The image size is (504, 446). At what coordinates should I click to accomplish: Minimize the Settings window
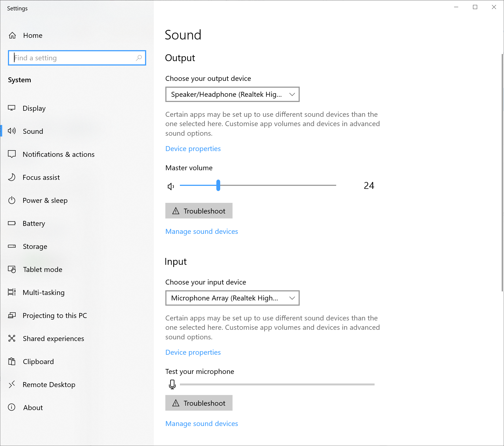(x=456, y=7)
